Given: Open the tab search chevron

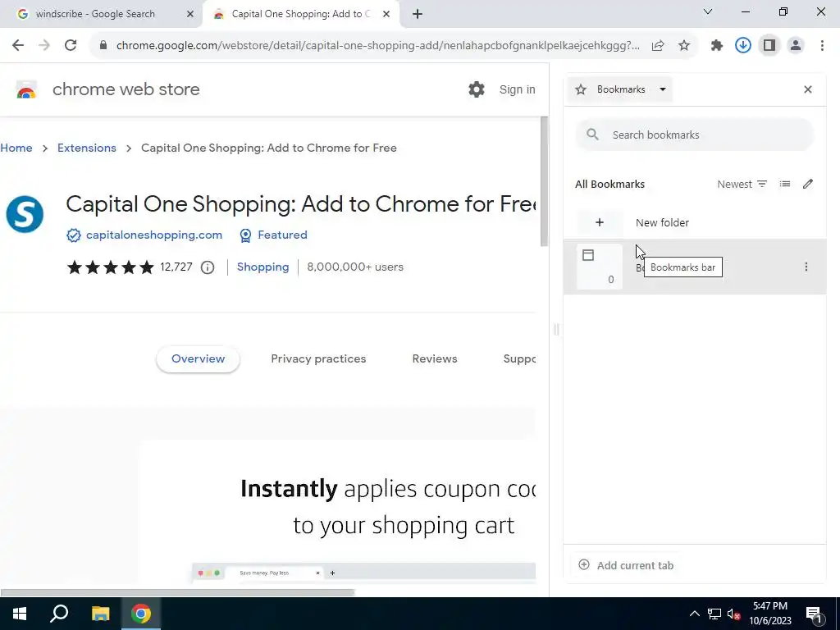Looking at the screenshot, I should tap(708, 11).
